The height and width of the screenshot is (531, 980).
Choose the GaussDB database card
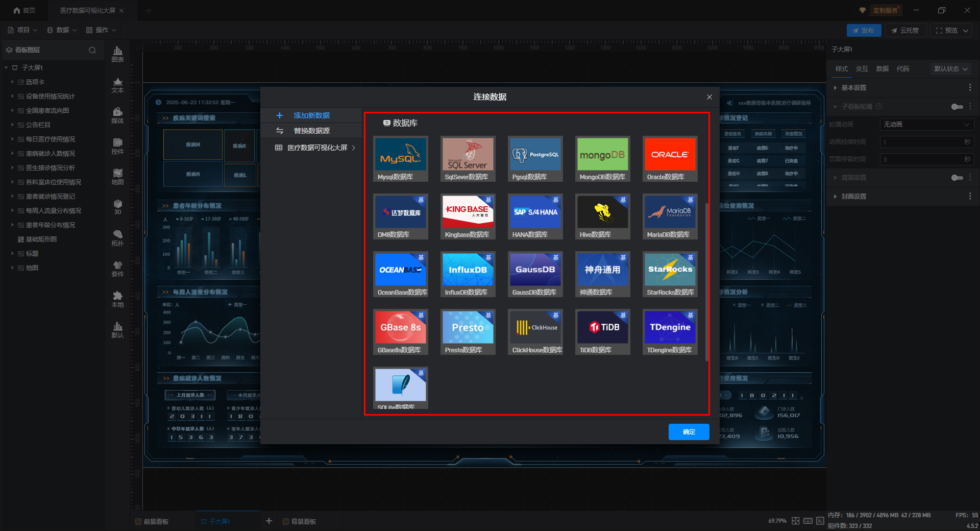pos(535,274)
